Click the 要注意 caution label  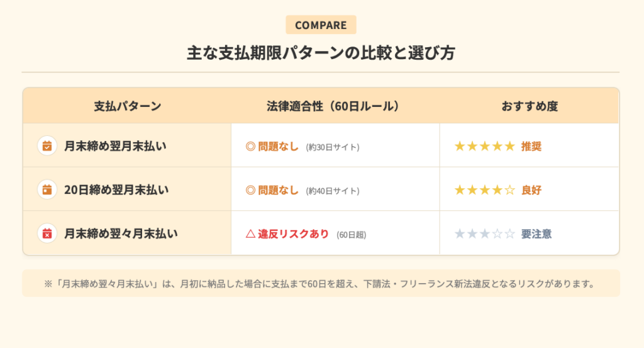(x=536, y=234)
